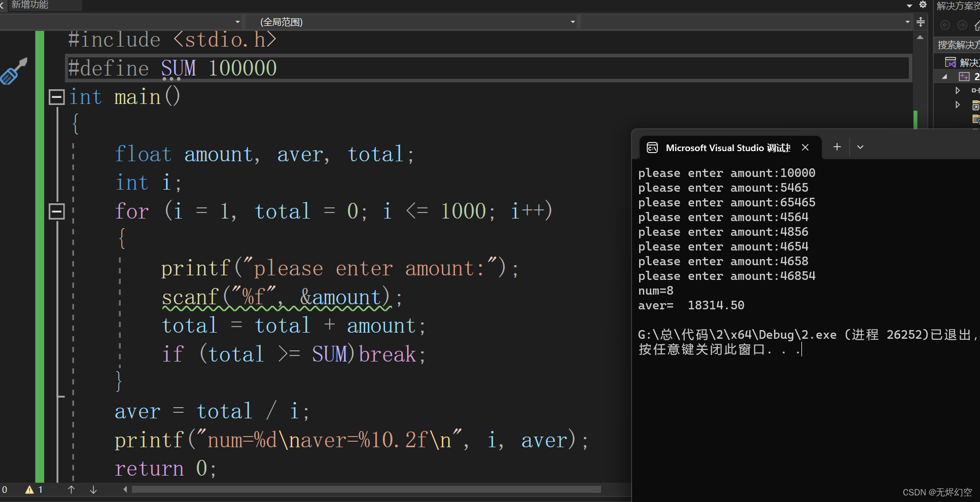Collapse project 2 tree node
The image size is (980, 502).
pos(944,77)
